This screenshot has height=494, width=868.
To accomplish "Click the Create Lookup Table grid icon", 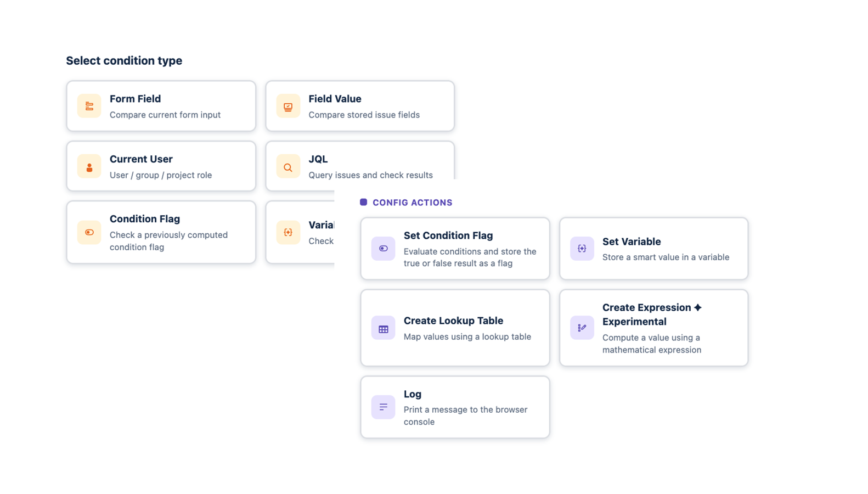I will click(x=383, y=328).
